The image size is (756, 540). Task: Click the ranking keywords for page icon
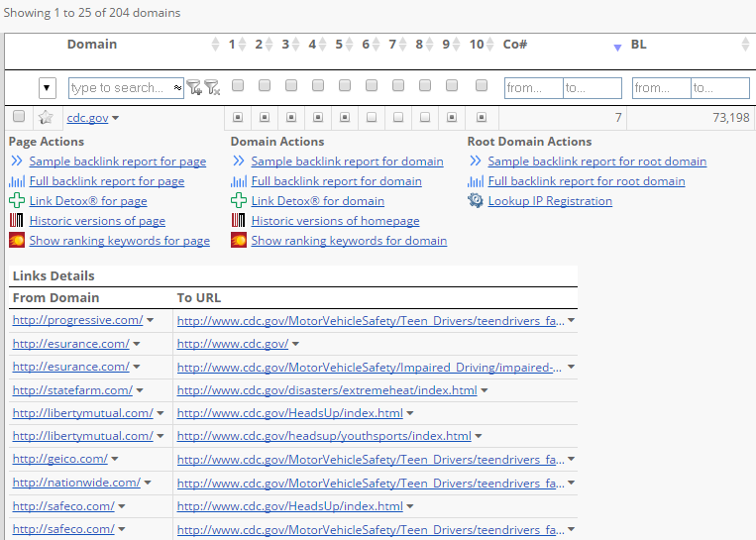(x=17, y=240)
